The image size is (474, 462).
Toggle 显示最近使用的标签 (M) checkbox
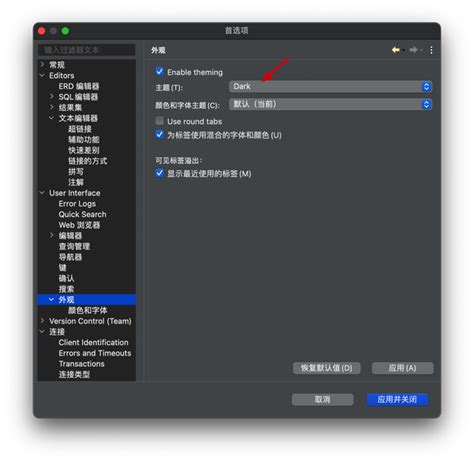coord(159,173)
